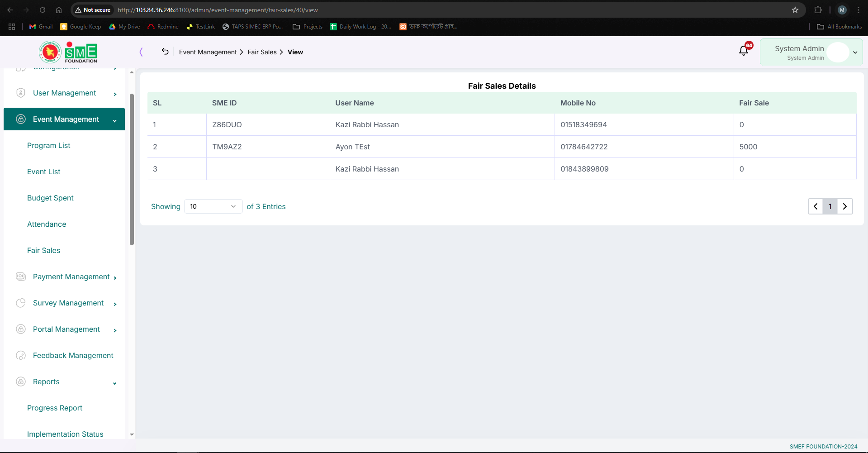Screen dimensions: 868x453
Task: Click the Fair Sales breadcrumb
Action: coord(262,52)
